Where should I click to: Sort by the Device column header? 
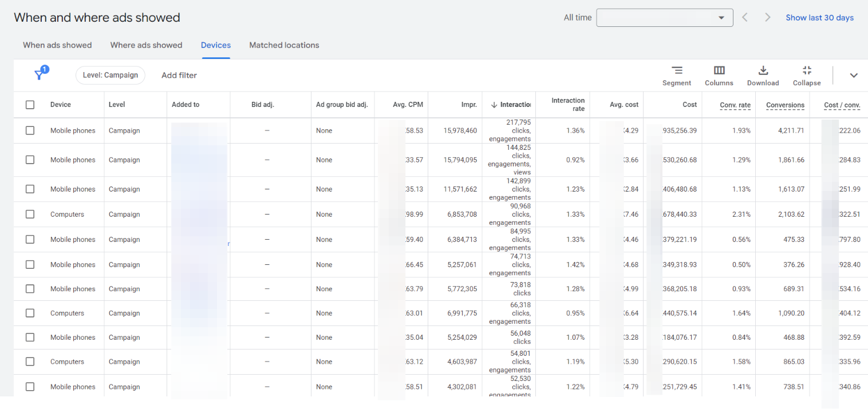pos(61,105)
